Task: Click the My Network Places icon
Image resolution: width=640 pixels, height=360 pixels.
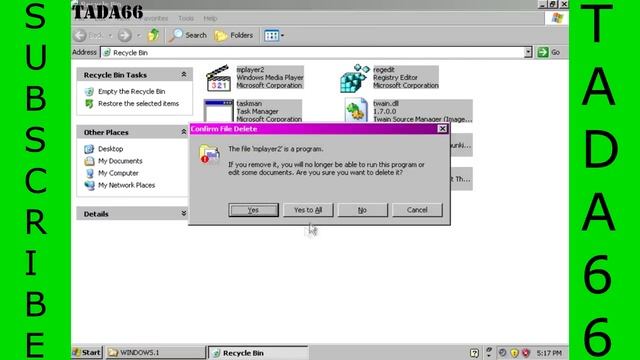Action: point(89,185)
